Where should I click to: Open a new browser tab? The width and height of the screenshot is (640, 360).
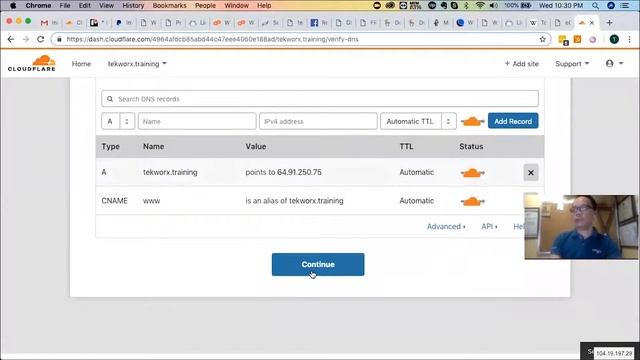point(609,23)
